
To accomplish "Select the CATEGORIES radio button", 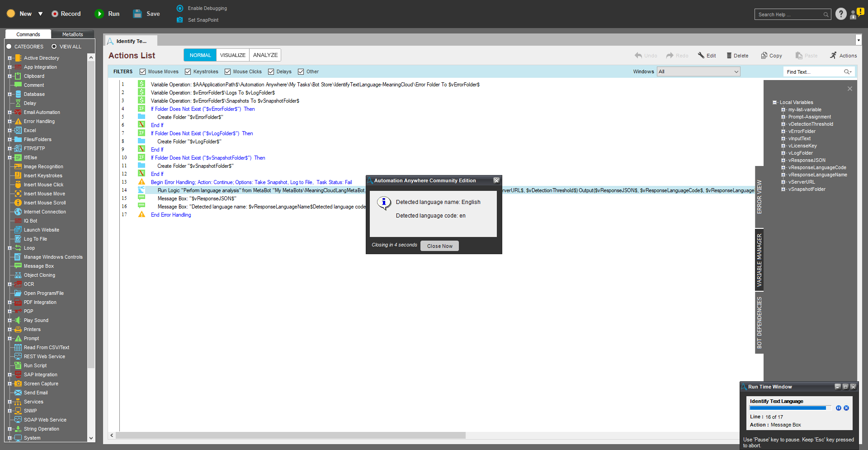I will coord(9,47).
